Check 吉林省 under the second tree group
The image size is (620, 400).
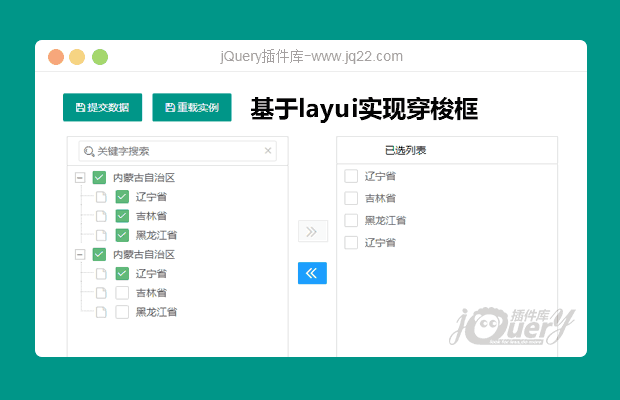[122, 292]
